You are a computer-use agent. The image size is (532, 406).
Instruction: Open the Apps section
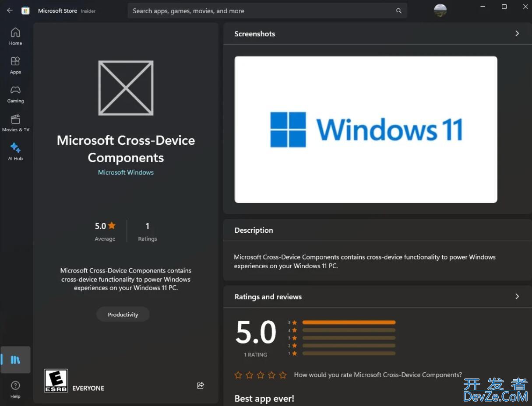[15, 65]
